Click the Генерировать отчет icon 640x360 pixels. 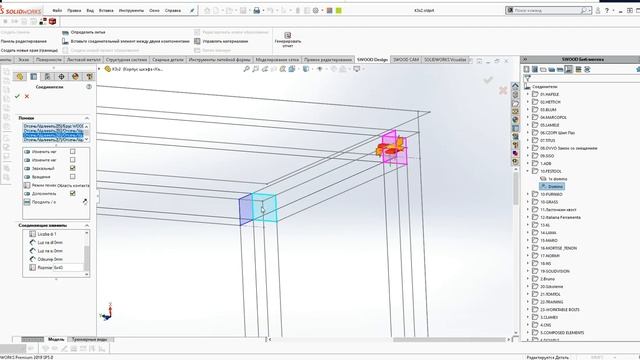[288, 36]
